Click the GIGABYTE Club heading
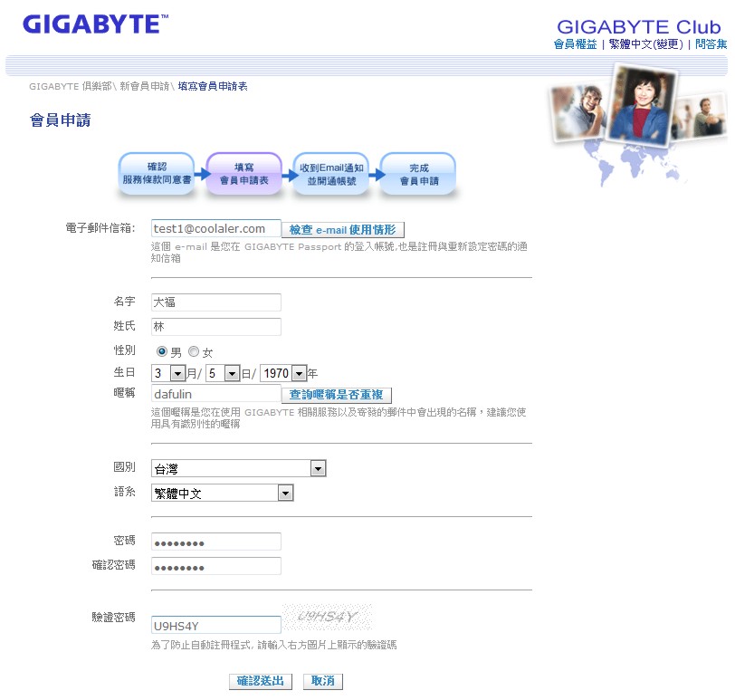This screenshot has width=735, height=700. 638,27
